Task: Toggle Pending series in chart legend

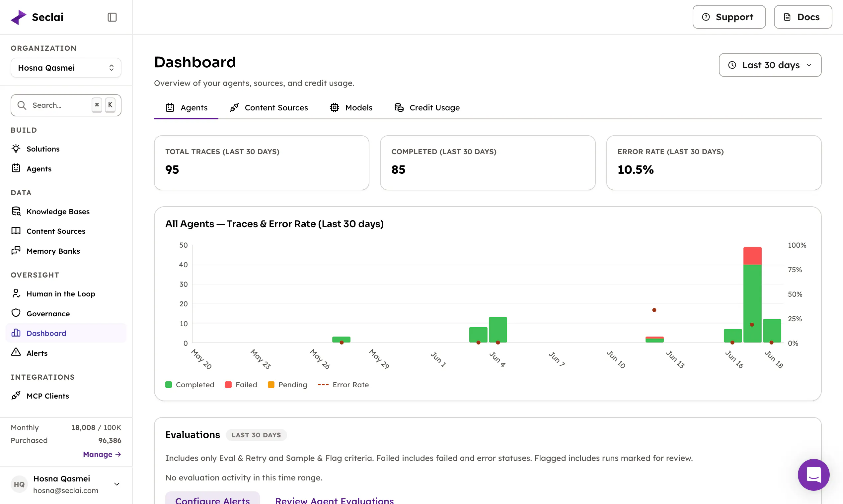Action: tap(287, 385)
